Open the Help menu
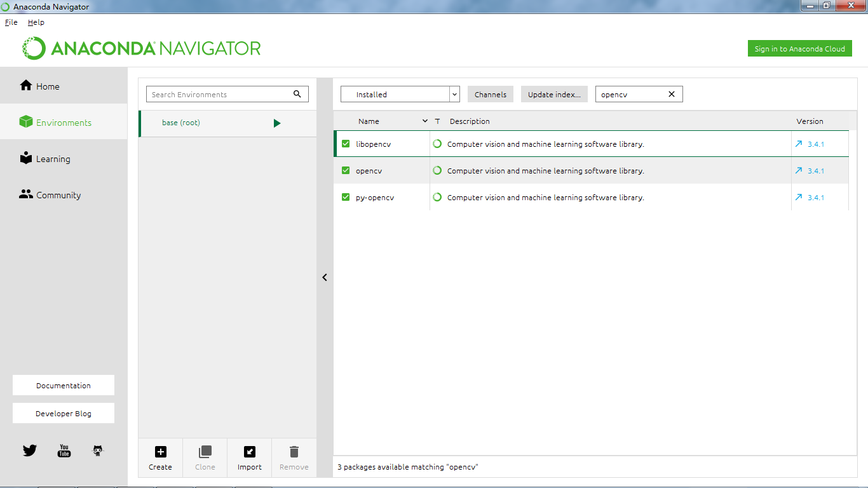868x488 pixels. (x=36, y=22)
